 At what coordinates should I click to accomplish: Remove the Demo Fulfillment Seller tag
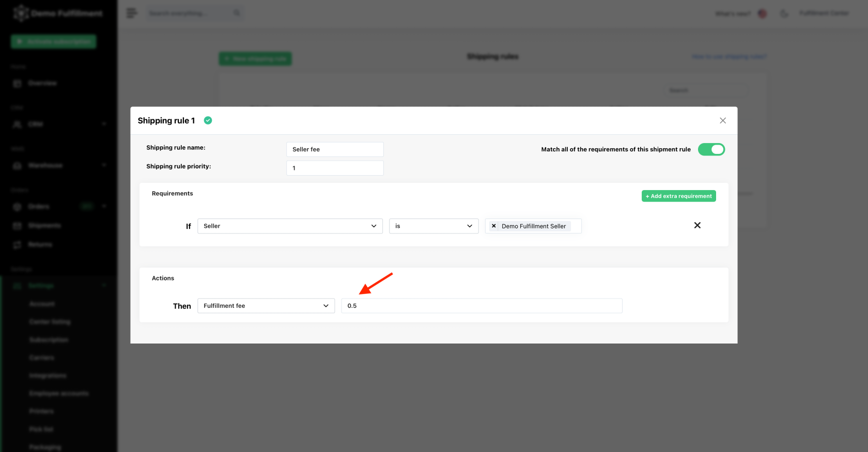(494, 226)
